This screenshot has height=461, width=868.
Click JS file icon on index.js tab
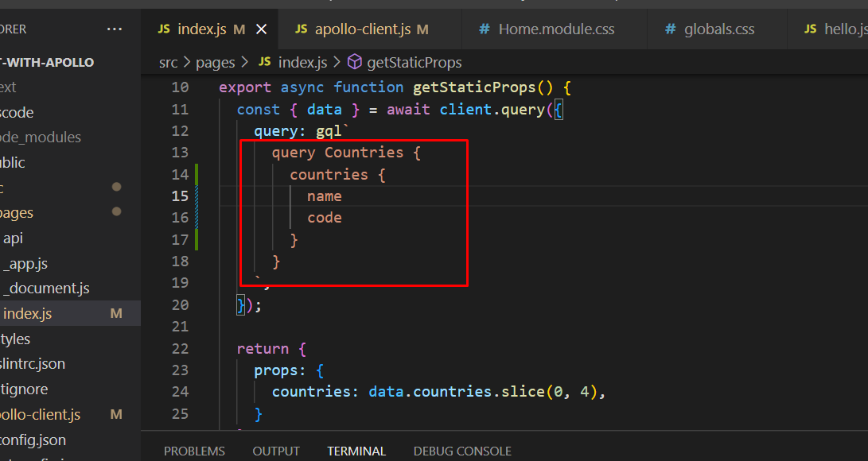pyautogui.click(x=164, y=29)
